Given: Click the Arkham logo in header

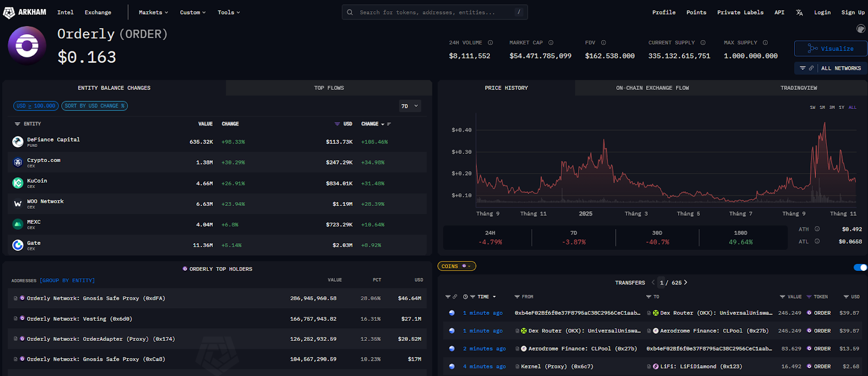Looking at the screenshot, I should (24, 12).
